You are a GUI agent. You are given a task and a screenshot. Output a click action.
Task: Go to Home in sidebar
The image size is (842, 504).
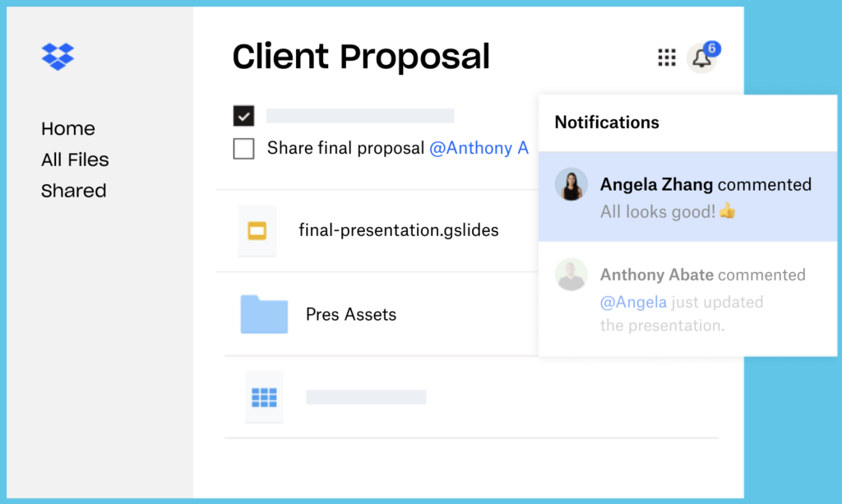coord(68,129)
